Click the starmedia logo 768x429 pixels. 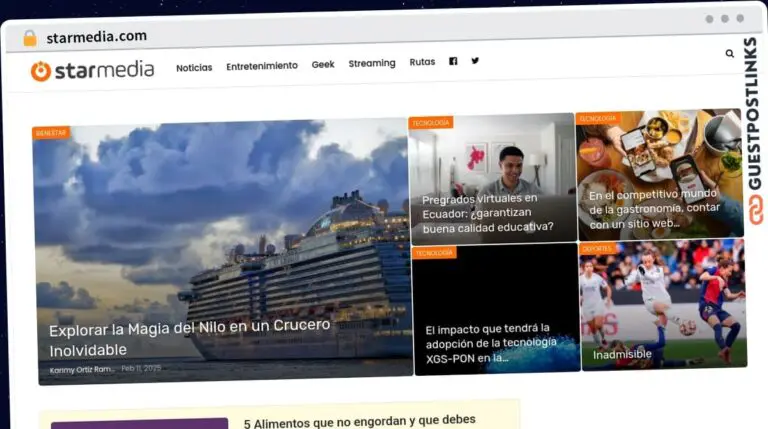click(x=92, y=70)
